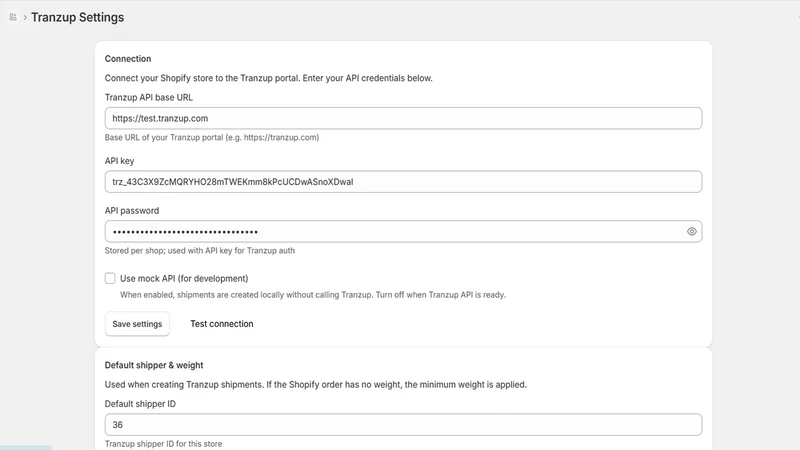This screenshot has width=800, height=450.
Task: Click the Save settings button
Action: pyautogui.click(x=137, y=324)
